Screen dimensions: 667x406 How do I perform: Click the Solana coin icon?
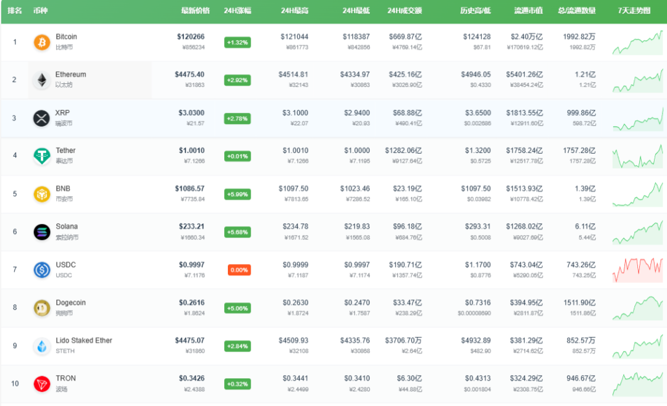[41, 232]
